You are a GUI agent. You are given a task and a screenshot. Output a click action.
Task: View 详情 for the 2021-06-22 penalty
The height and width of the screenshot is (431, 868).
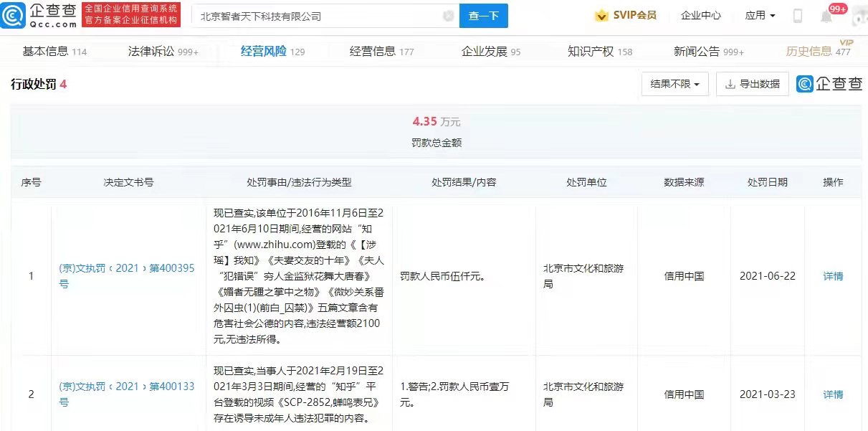[833, 276]
